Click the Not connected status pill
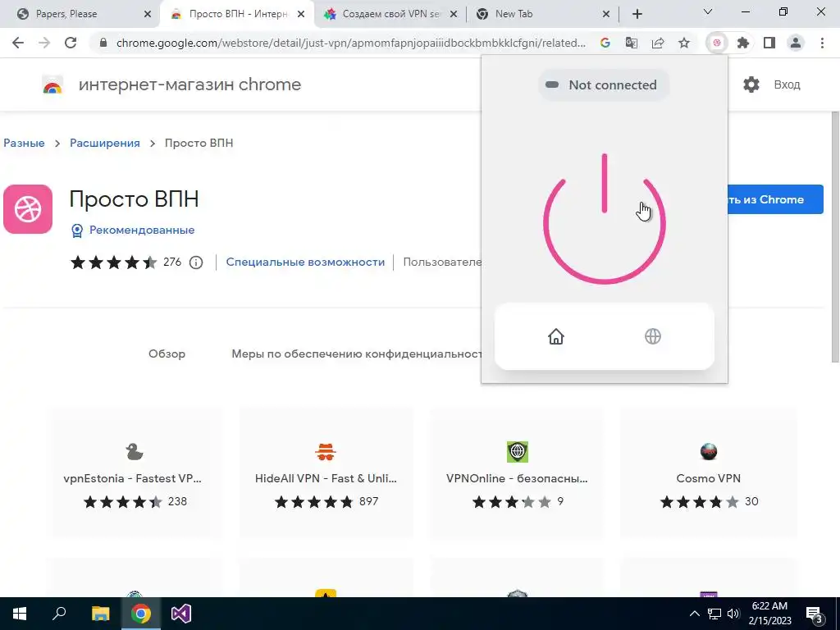Image resolution: width=840 pixels, height=630 pixels. click(x=604, y=84)
